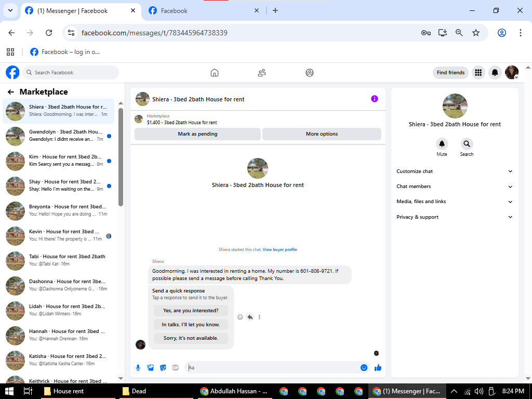532x399 pixels.
Task: Bookmark this page with the star icon
Action: (x=476, y=33)
